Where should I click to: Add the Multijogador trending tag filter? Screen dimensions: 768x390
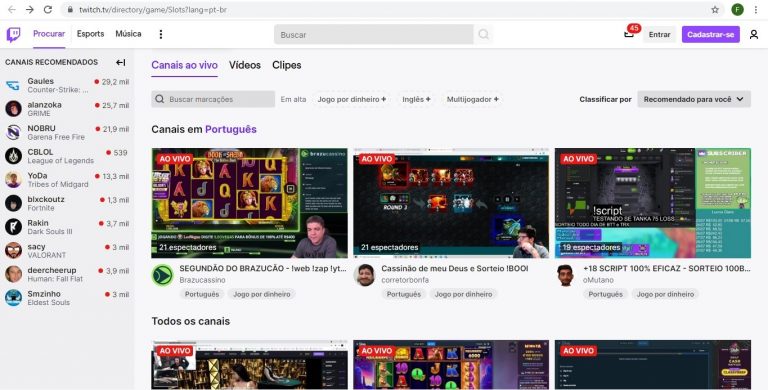click(472, 99)
